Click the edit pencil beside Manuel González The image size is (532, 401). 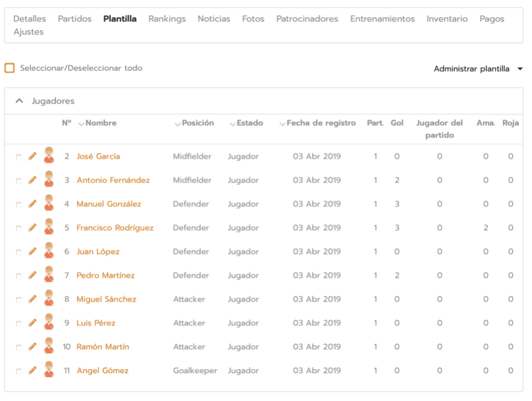click(x=32, y=204)
